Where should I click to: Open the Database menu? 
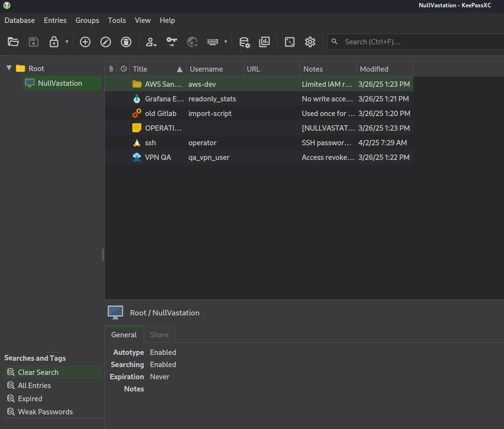19,20
